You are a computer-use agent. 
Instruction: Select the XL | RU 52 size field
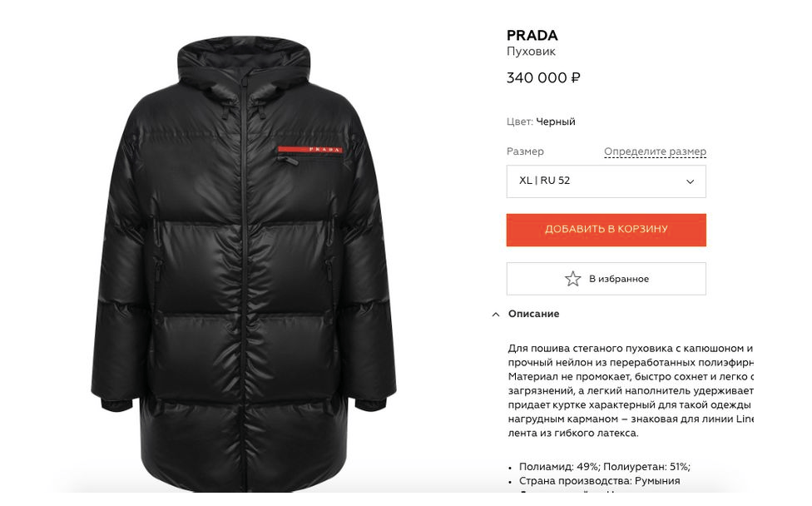point(606,181)
